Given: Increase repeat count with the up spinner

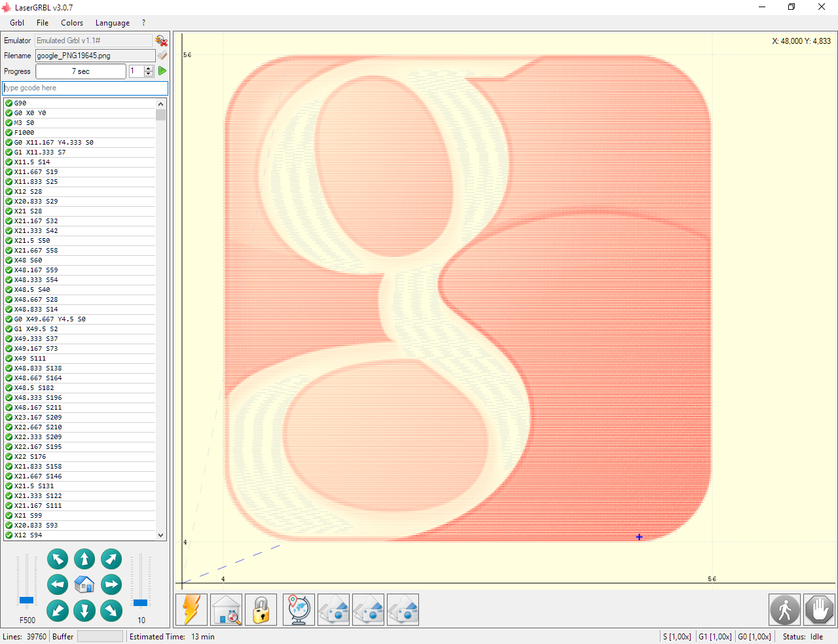Looking at the screenshot, I should tap(149, 68).
